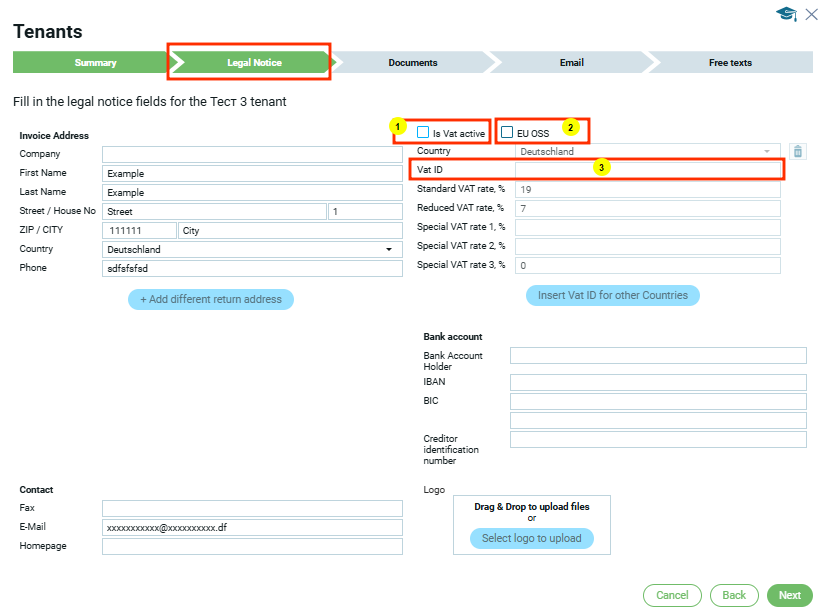
Task: Focus the Vat ID input field
Action: click(x=647, y=171)
